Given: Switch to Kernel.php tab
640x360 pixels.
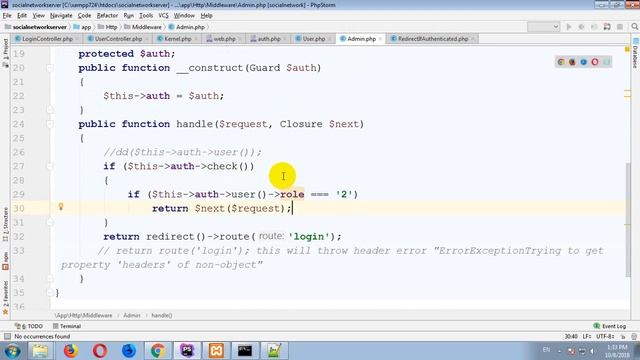Looking at the screenshot, I should (178, 39).
